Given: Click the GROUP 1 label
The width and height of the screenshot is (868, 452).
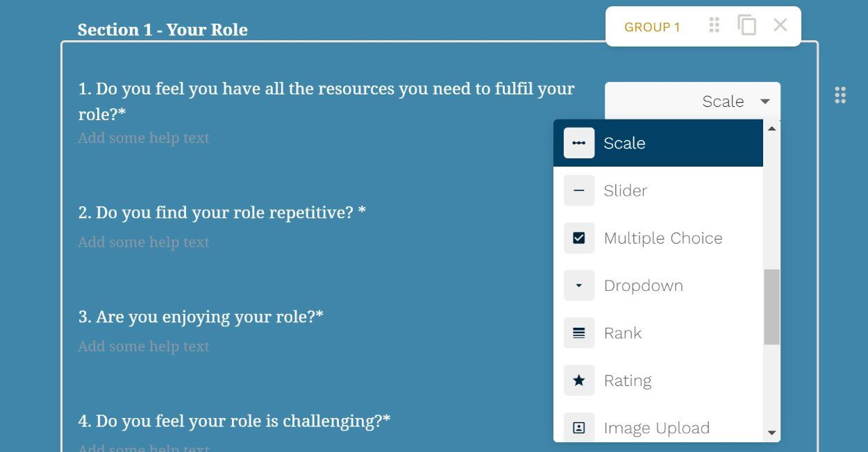Looking at the screenshot, I should pos(652,27).
